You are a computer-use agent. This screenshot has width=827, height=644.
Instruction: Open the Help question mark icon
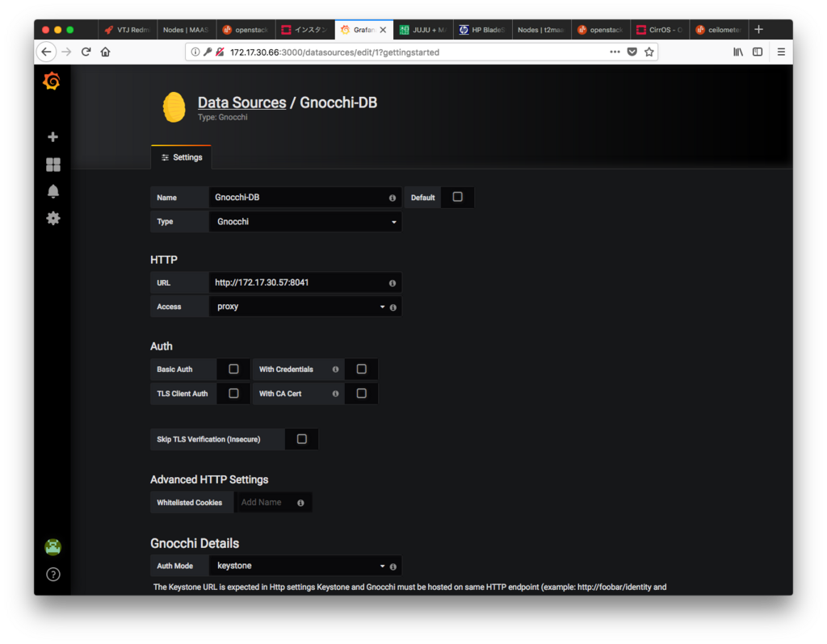point(52,575)
